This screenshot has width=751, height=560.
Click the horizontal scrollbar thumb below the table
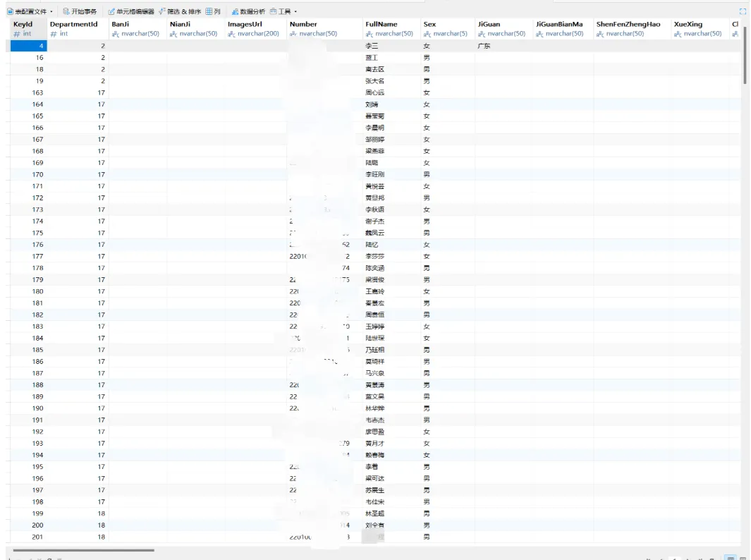pos(83,550)
